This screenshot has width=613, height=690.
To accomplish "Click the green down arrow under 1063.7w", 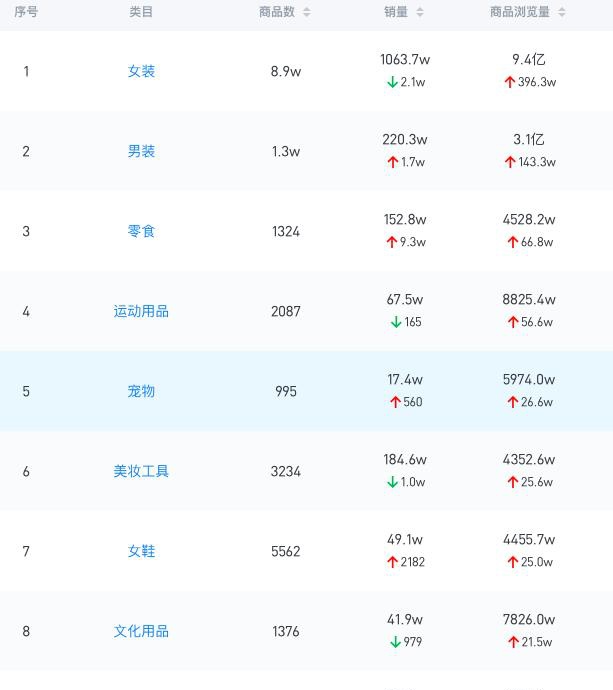I will [392, 82].
